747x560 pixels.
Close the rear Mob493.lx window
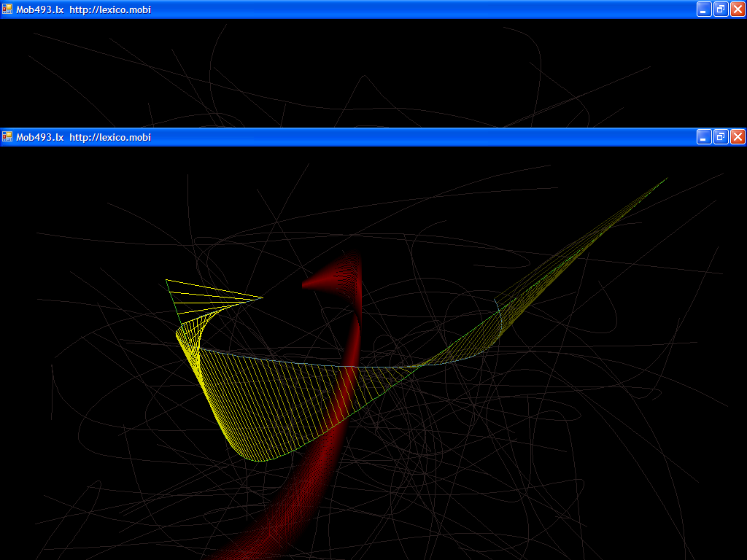coord(738,9)
